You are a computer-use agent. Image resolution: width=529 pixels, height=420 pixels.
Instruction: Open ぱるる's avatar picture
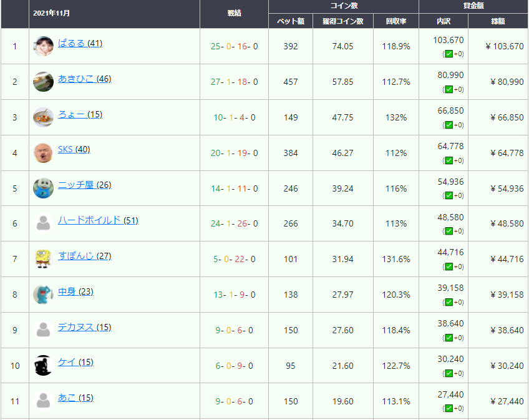43,46
